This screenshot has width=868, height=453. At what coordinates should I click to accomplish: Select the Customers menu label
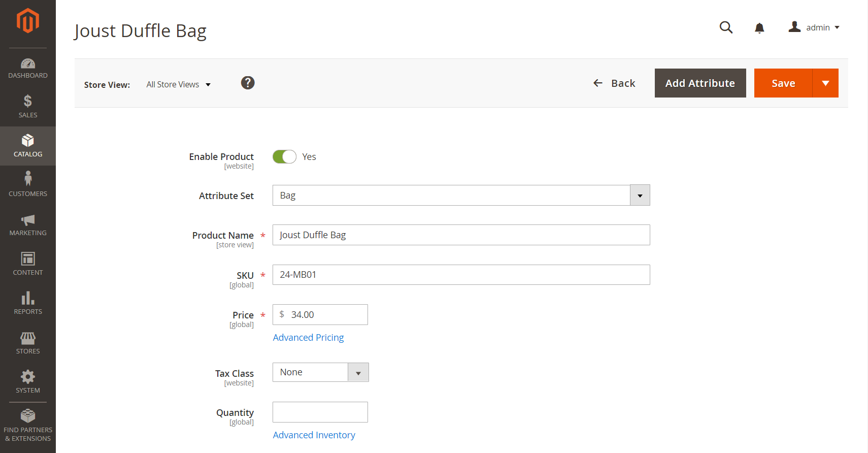point(28,193)
